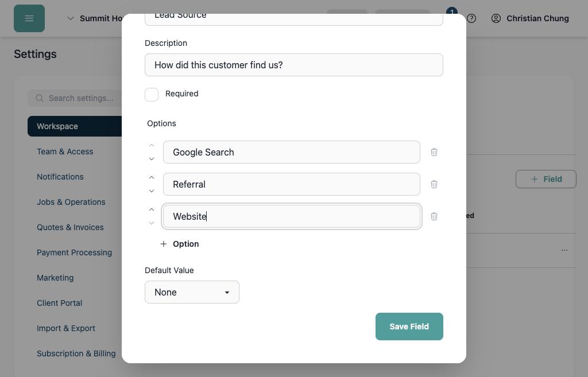588x377 pixels.
Task: Click the Save Field button
Action: (409, 327)
